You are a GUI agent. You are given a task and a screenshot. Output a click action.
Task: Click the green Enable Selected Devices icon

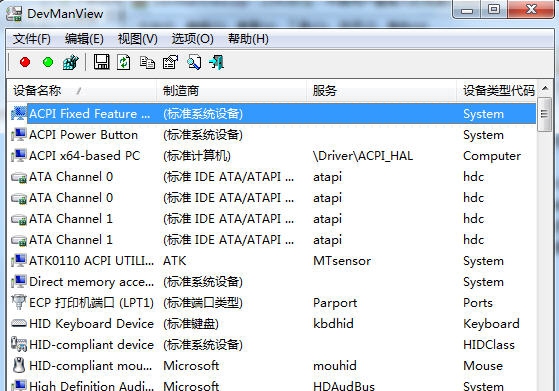click(x=48, y=62)
